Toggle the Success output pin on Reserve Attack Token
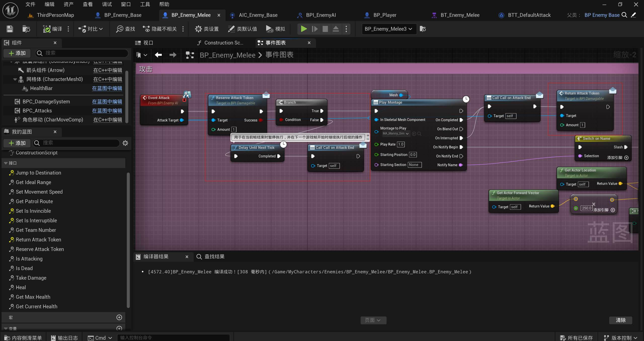 tap(261, 120)
